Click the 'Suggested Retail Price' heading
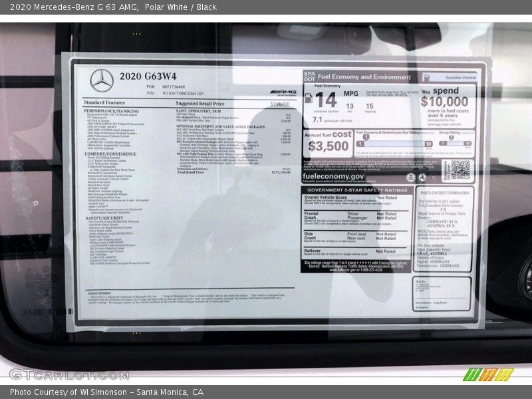The image size is (532, 399). [x=200, y=104]
